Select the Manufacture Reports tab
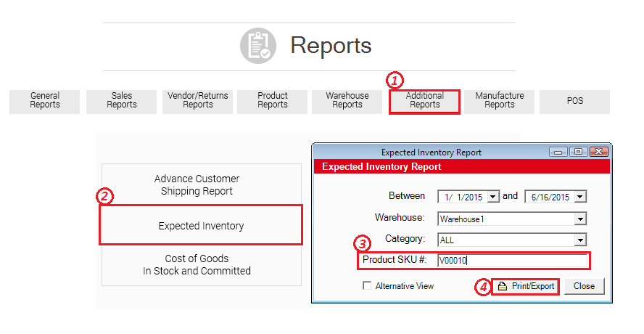 tap(500, 101)
